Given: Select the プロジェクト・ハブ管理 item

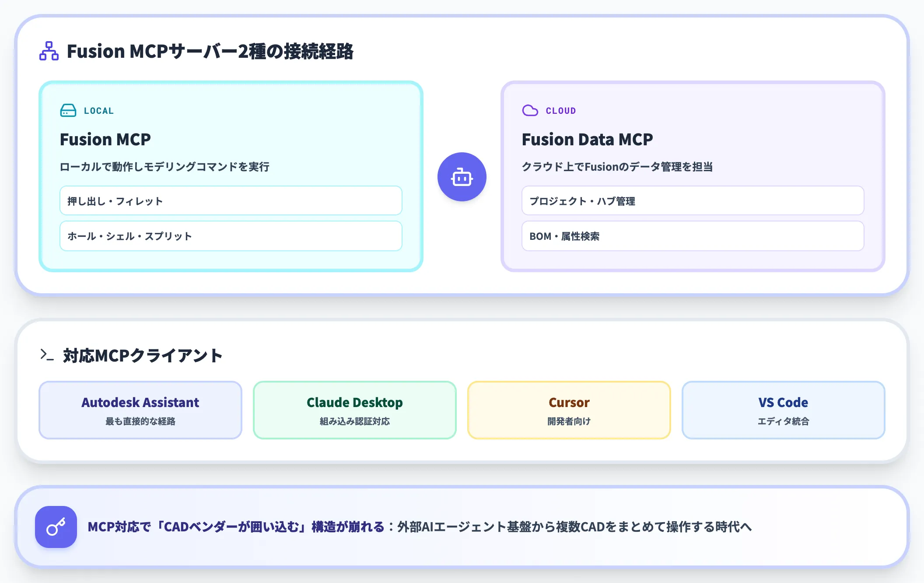Looking at the screenshot, I should pyautogui.click(x=693, y=201).
